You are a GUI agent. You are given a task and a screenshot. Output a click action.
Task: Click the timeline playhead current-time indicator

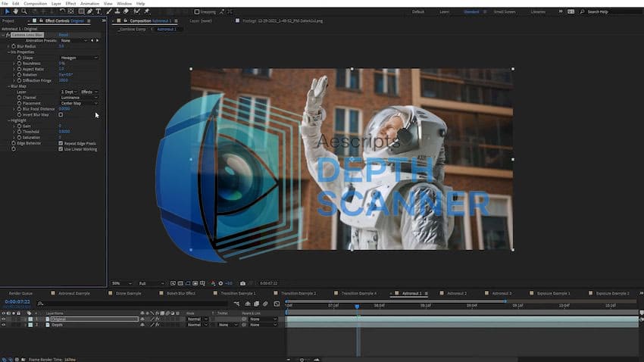(x=357, y=307)
